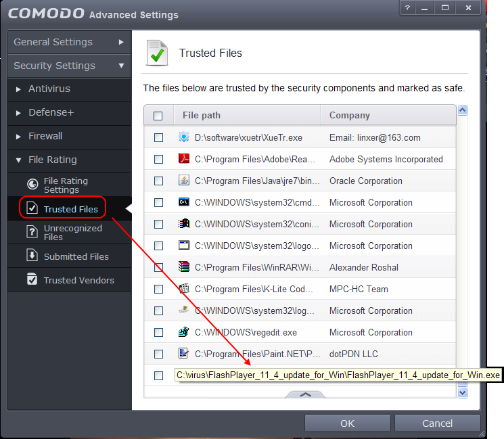Click the K-Lite Codec file icon

[184, 288]
